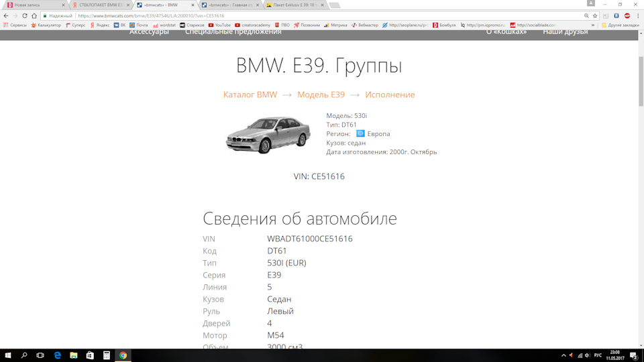Screen dimensions: 644x362
Task: Open the Windows Store taskbar icon
Action: click(x=90, y=355)
